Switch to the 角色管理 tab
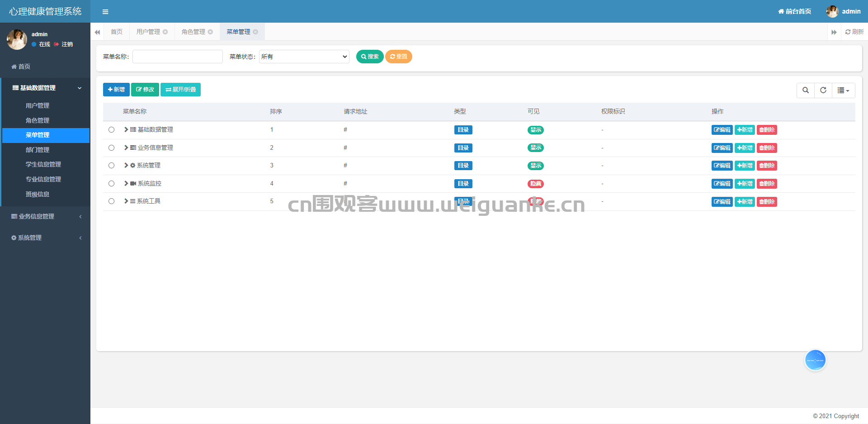This screenshot has height=424, width=868. point(193,32)
